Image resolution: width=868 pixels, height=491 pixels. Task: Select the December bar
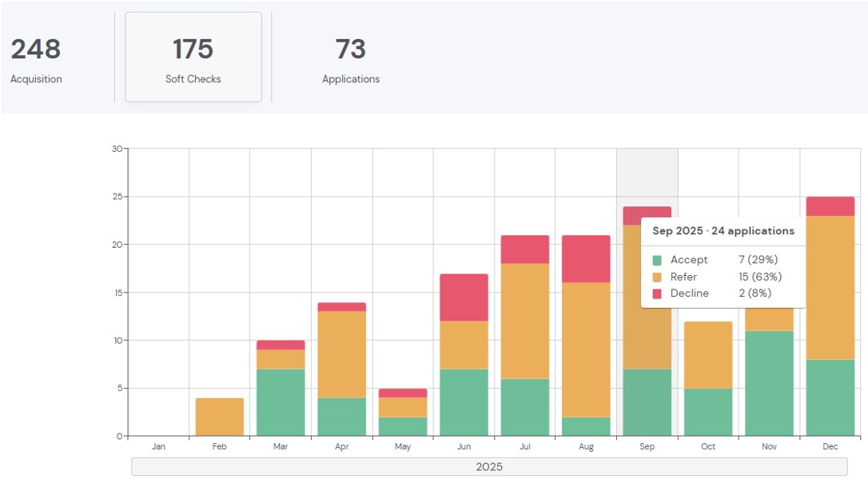[830, 320]
